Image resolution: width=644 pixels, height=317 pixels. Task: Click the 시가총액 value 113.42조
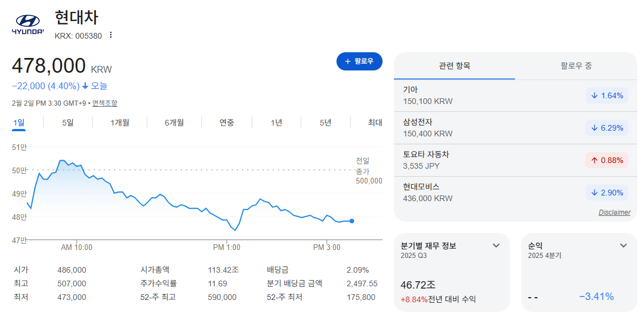223,270
